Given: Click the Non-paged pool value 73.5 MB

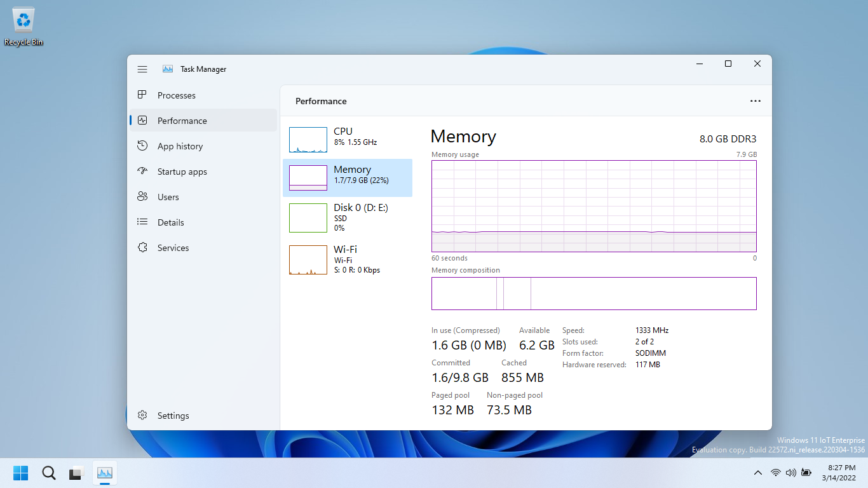Looking at the screenshot, I should 509,410.
